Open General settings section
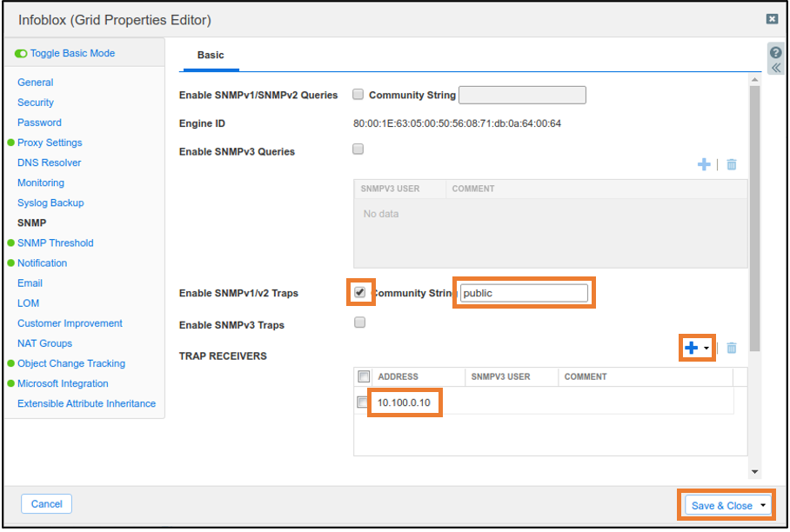 click(x=36, y=82)
